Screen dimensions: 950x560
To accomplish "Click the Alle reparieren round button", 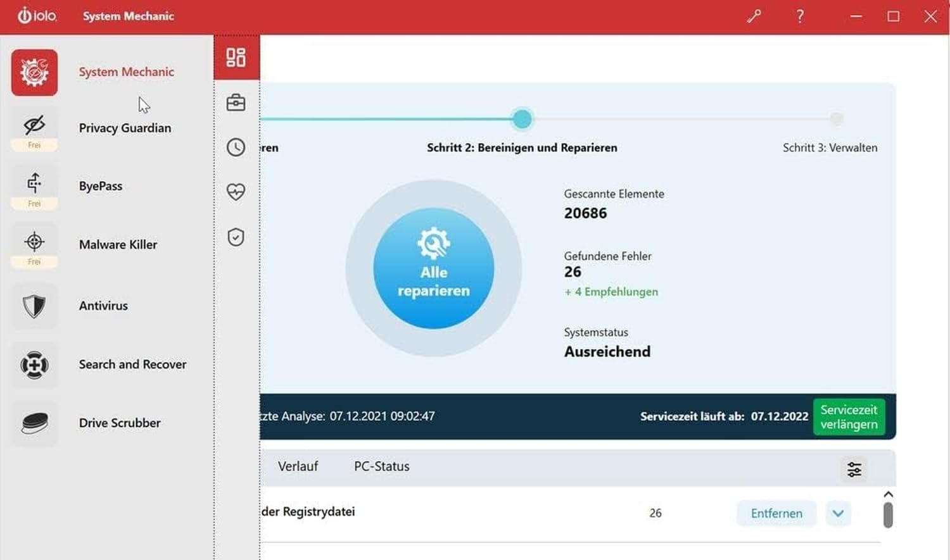I will 434,268.
